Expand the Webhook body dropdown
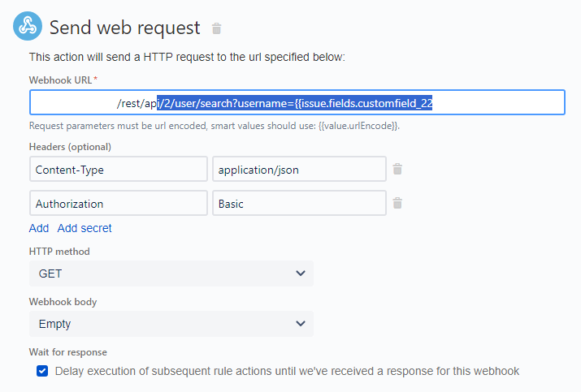The image size is (581, 392). pyautogui.click(x=171, y=324)
